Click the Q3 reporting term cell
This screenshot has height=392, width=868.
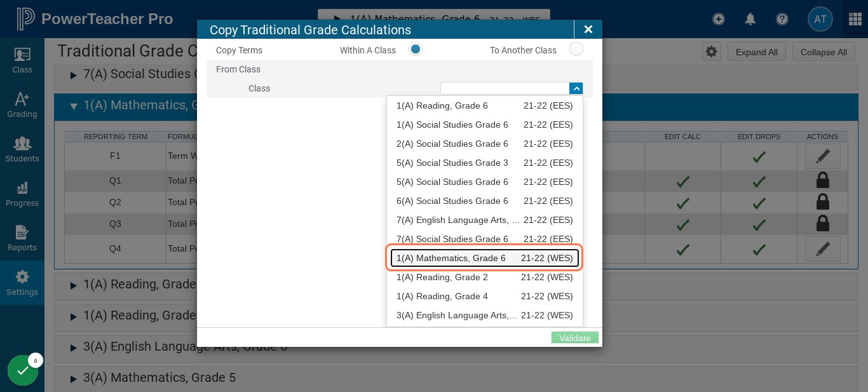tap(115, 224)
